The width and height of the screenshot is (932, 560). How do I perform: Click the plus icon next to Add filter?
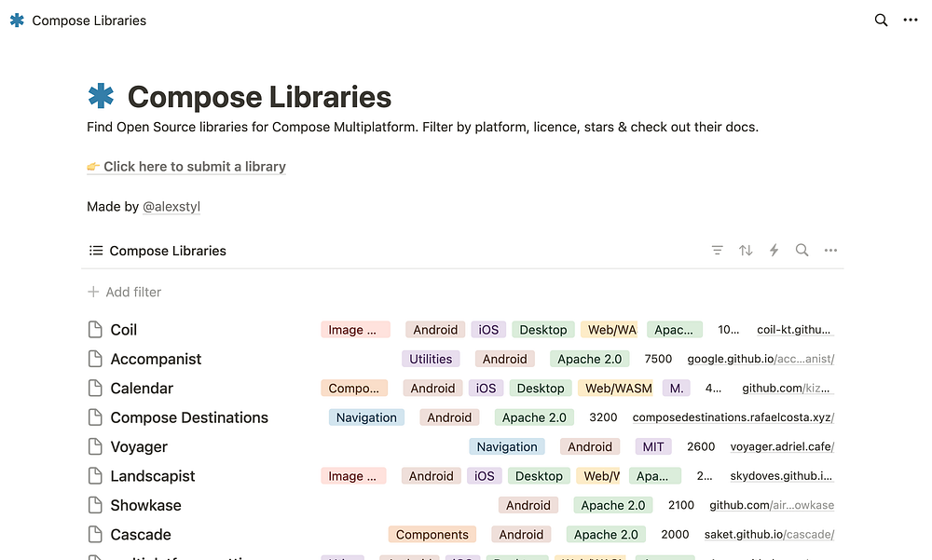[93, 292]
